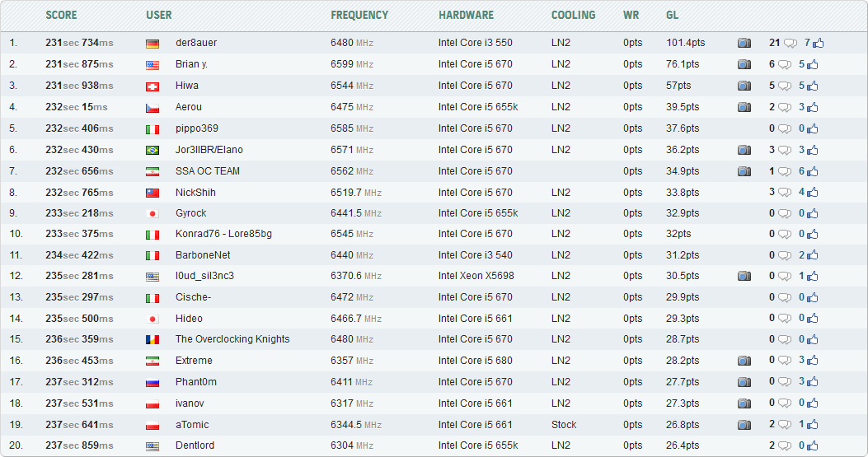The height and width of the screenshot is (457, 868).
Task: Open hardware Intel Core i3 540
Action: click(476, 255)
